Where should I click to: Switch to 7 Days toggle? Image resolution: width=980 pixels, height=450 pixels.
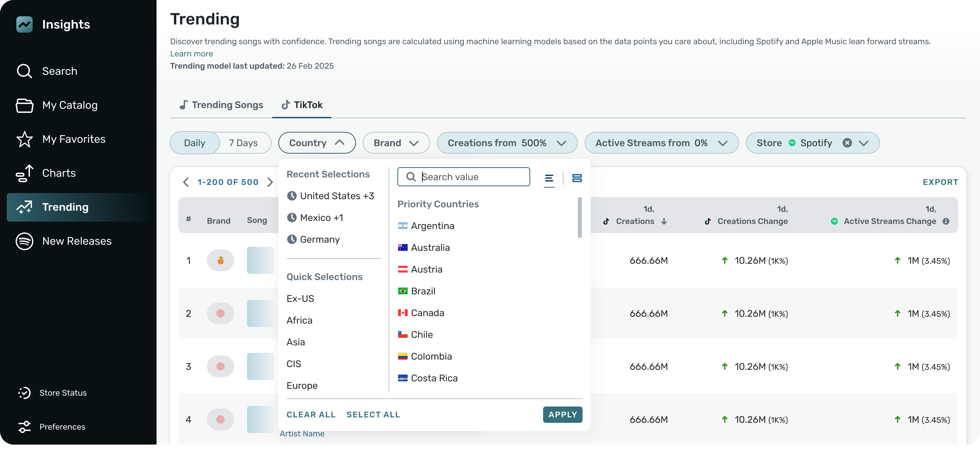coord(243,143)
